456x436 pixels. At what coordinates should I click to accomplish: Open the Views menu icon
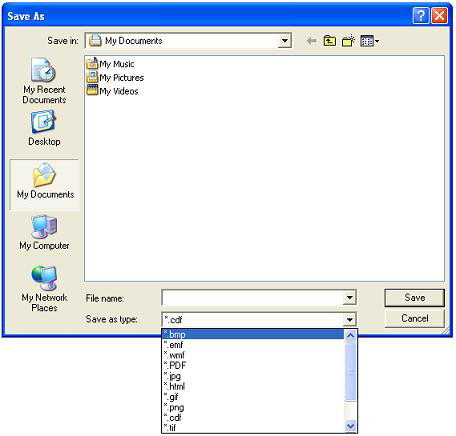(x=369, y=41)
